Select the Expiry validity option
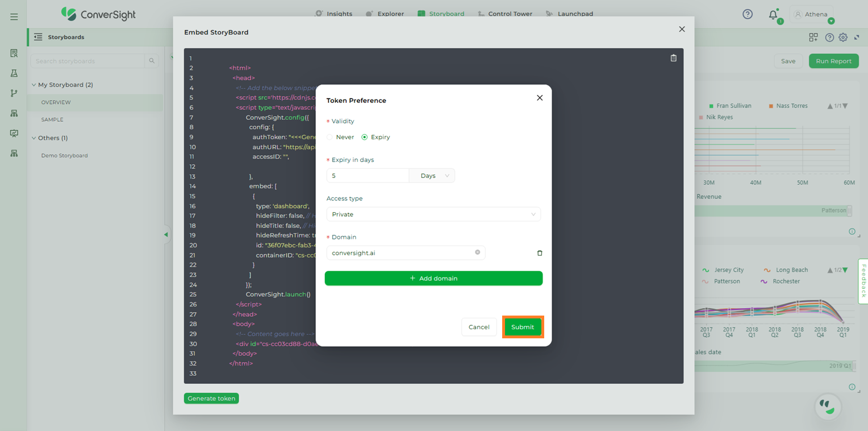The image size is (868, 431). point(365,137)
